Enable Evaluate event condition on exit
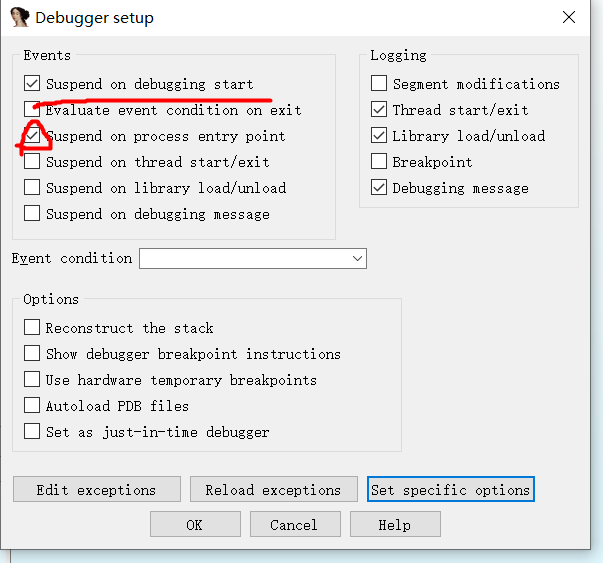The height and width of the screenshot is (563, 603). [32, 109]
